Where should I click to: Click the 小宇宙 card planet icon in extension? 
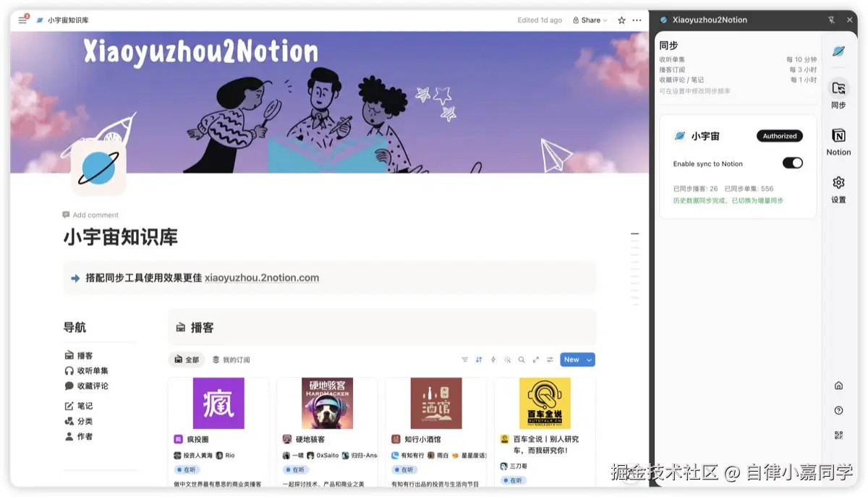[x=680, y=136]
